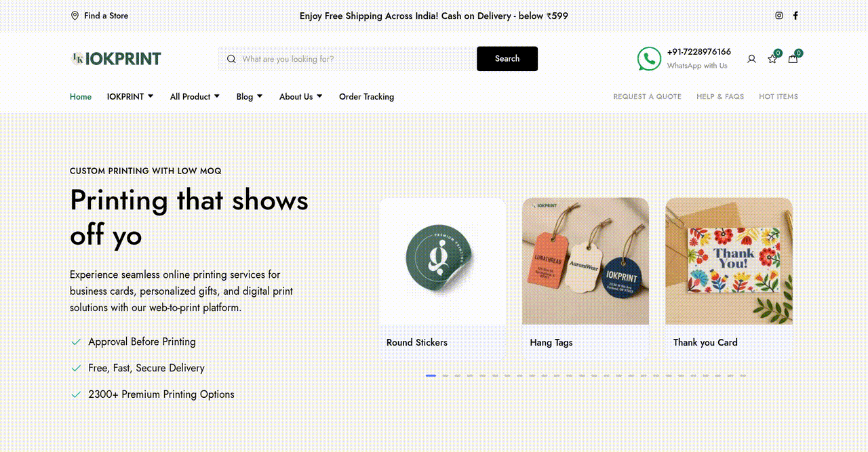868x452 pixels.
Task: Click the Round Stickers caption
Action: pyautogui.click(x=417, y=343)
